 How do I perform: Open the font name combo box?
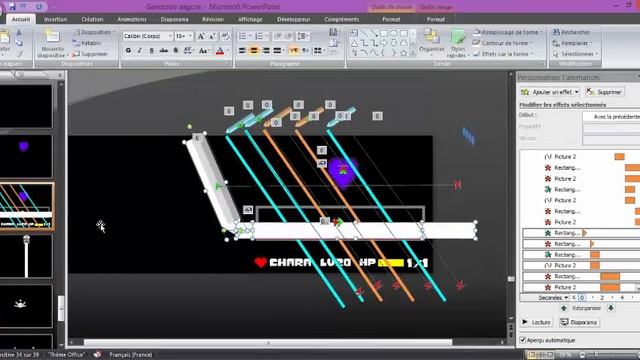pyautogui.click(x=147, y=36)
